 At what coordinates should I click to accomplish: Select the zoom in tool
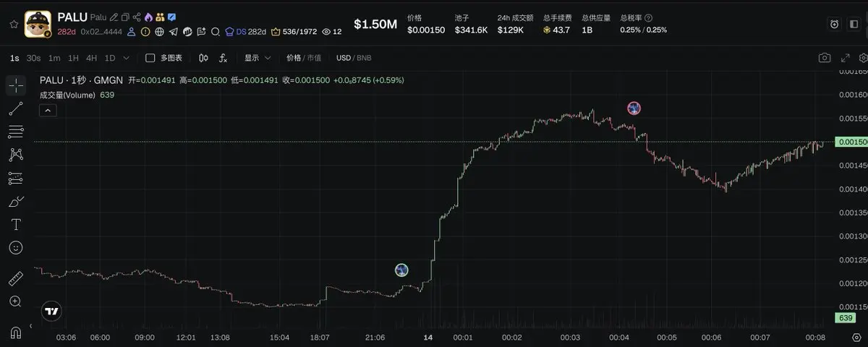coord(16,301)
